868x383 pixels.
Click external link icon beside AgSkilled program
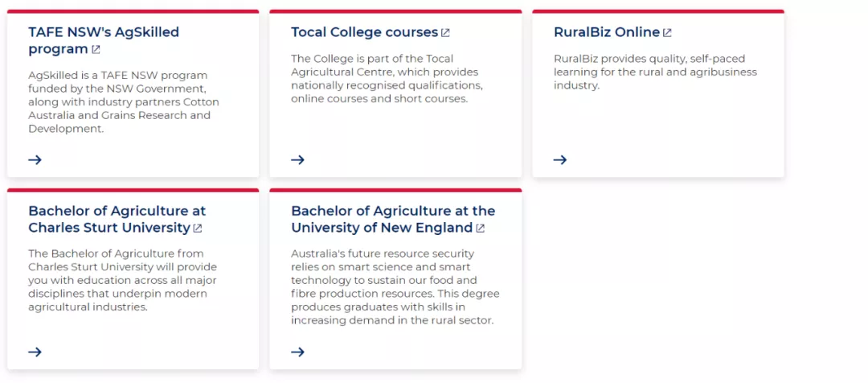coord(96,50)
